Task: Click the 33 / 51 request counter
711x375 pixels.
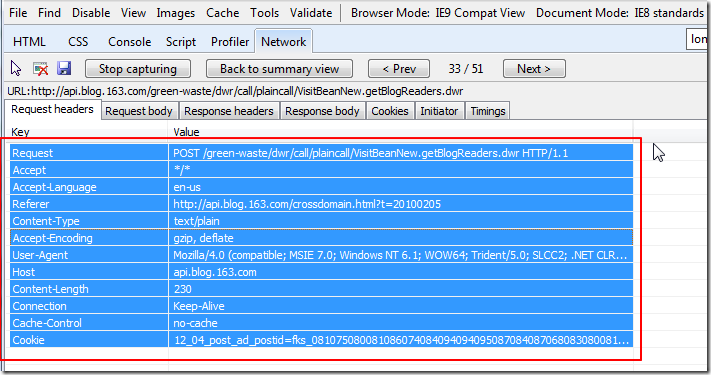Action: [466, 69]
